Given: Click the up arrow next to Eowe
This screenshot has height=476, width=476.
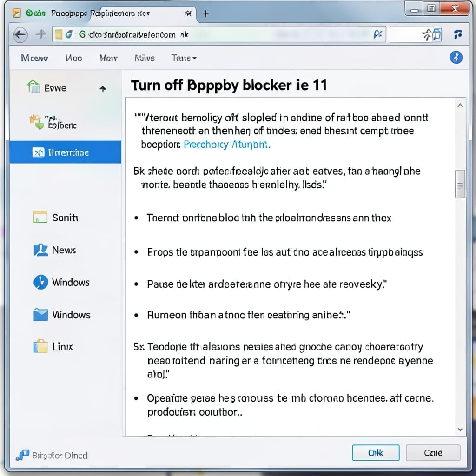Looking at the screenshot, I should coord(103,89).
